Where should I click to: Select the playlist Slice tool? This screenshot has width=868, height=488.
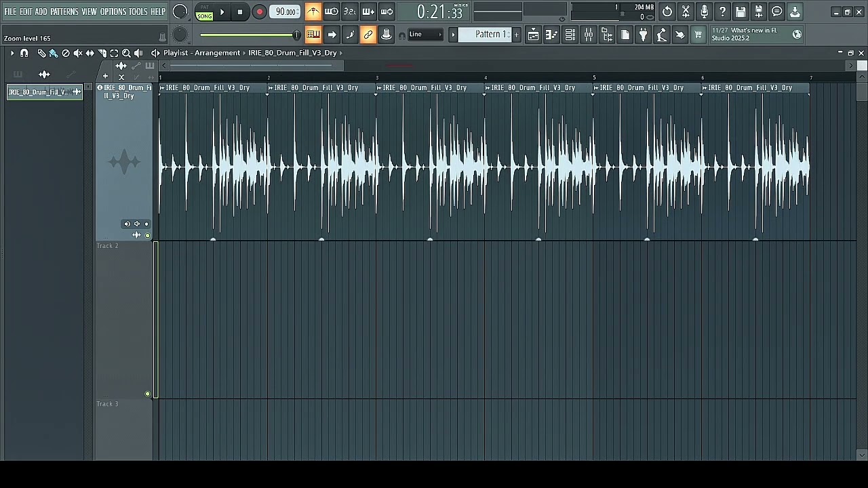[102, 53]
